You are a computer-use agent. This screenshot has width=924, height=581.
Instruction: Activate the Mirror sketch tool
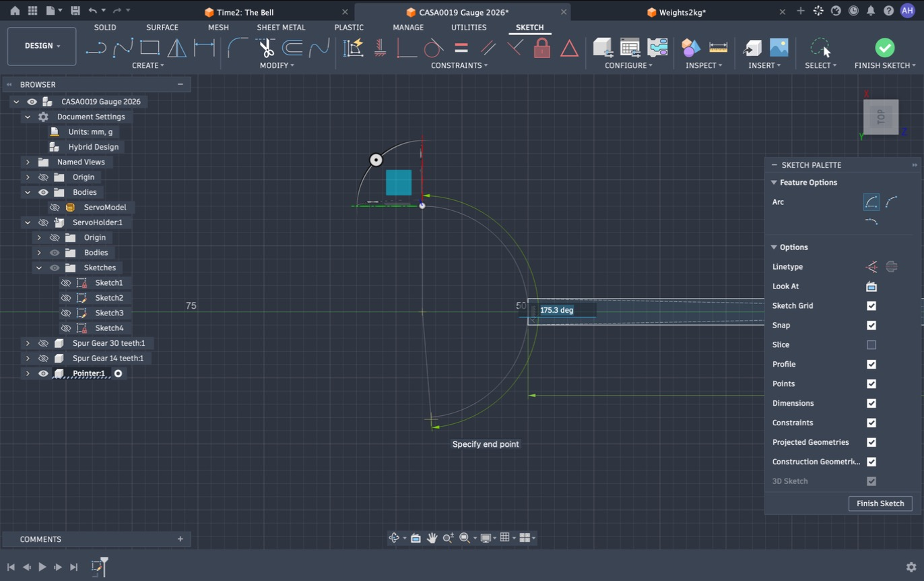[176, 48]
